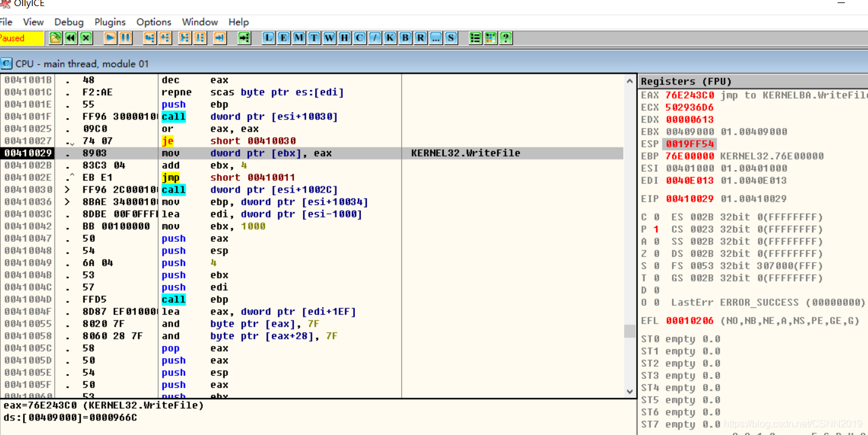Viewport: 868px width, 435px height.
Task: Click the Step into toolbar icon
Action: (x=150, y=38)
